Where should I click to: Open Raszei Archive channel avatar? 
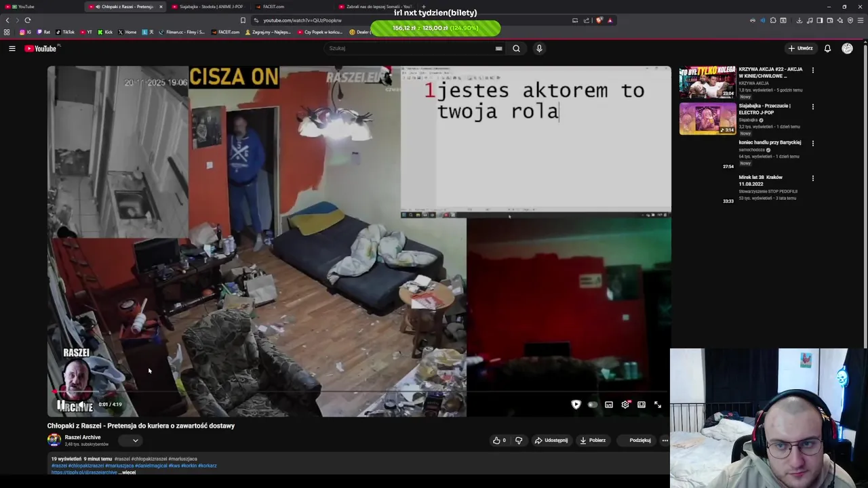click(x=54, y=440)
